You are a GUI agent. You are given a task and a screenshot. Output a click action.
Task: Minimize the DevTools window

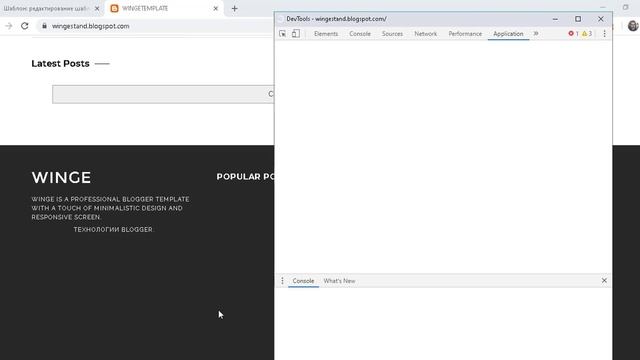[555, 19]
